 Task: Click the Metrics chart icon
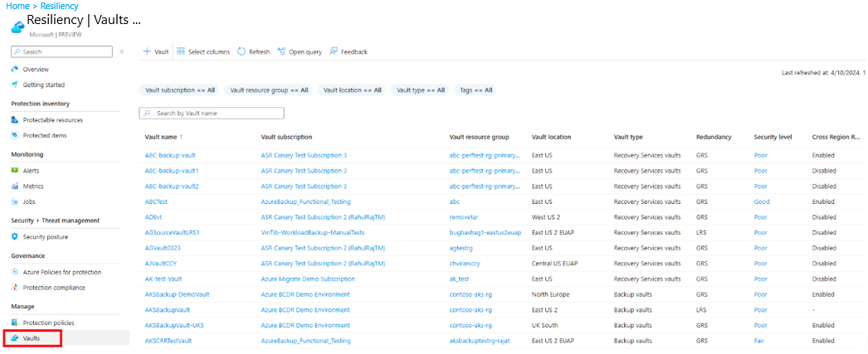tap(15, 187)
